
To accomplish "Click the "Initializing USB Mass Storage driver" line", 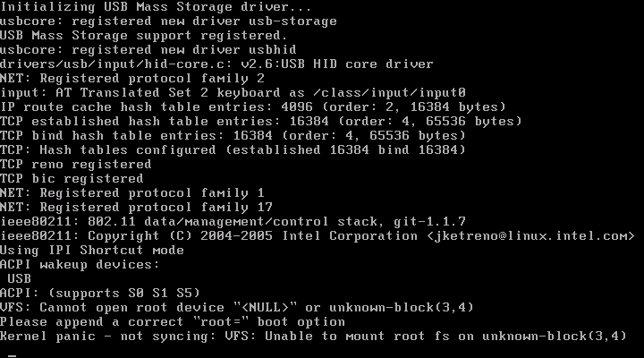I will pyautogui.click(x=125, y=7).
